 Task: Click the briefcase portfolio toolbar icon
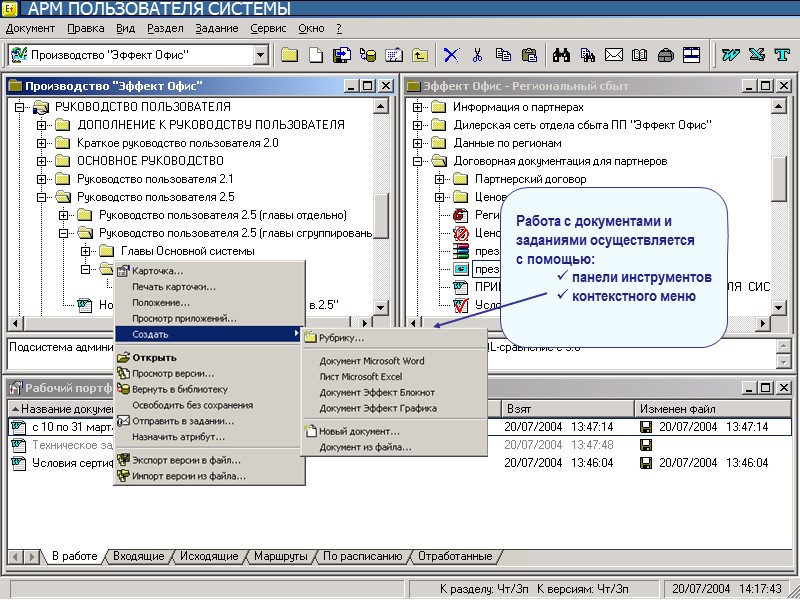tap(665, 55)
